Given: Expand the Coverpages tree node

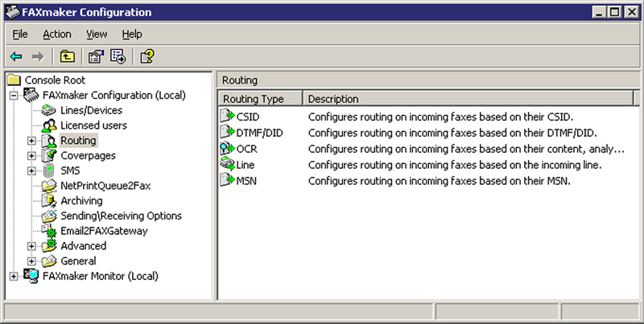Looking at the screenshot, I should click(31, 156).
